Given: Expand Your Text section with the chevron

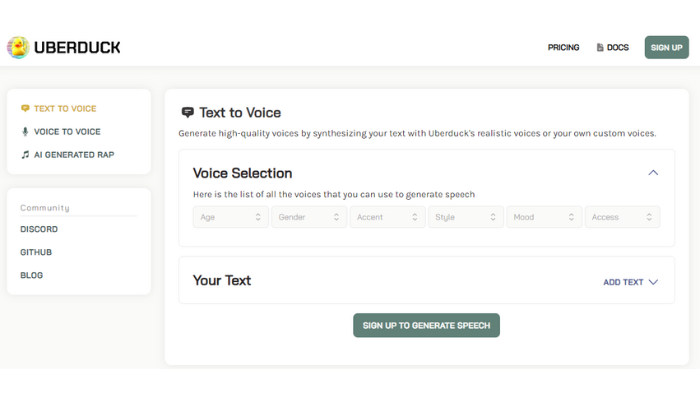Looking at the screenshot, I should coord(653,282).
